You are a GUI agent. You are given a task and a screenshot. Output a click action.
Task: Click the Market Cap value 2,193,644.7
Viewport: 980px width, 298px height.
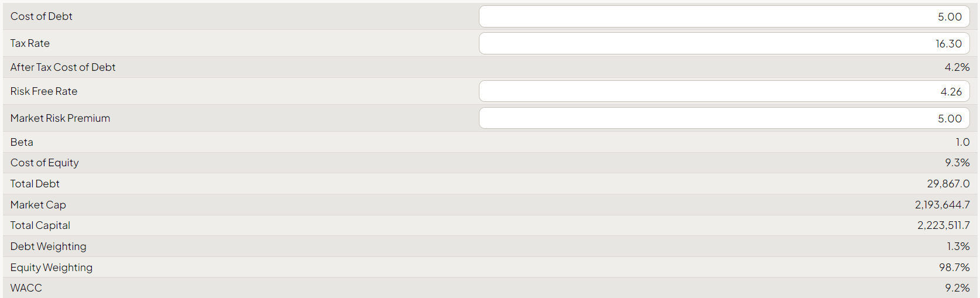pos(942,205)
